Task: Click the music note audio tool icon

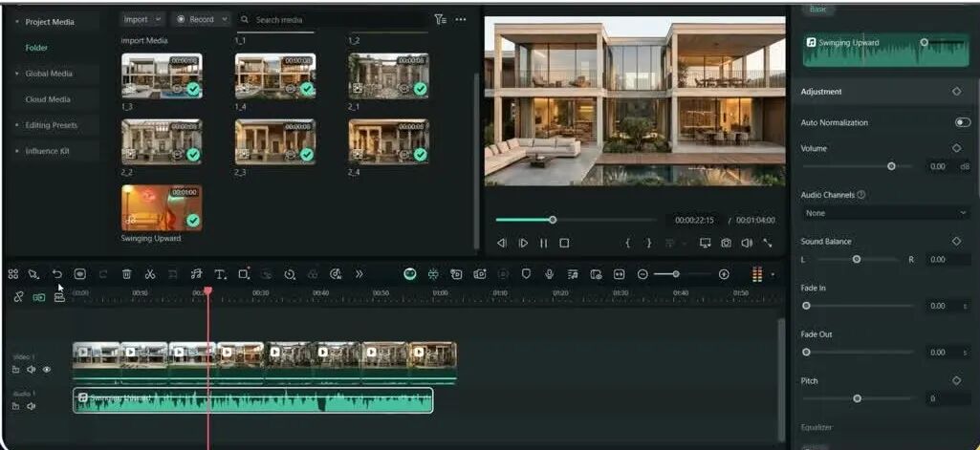Action: coord(196,274)
